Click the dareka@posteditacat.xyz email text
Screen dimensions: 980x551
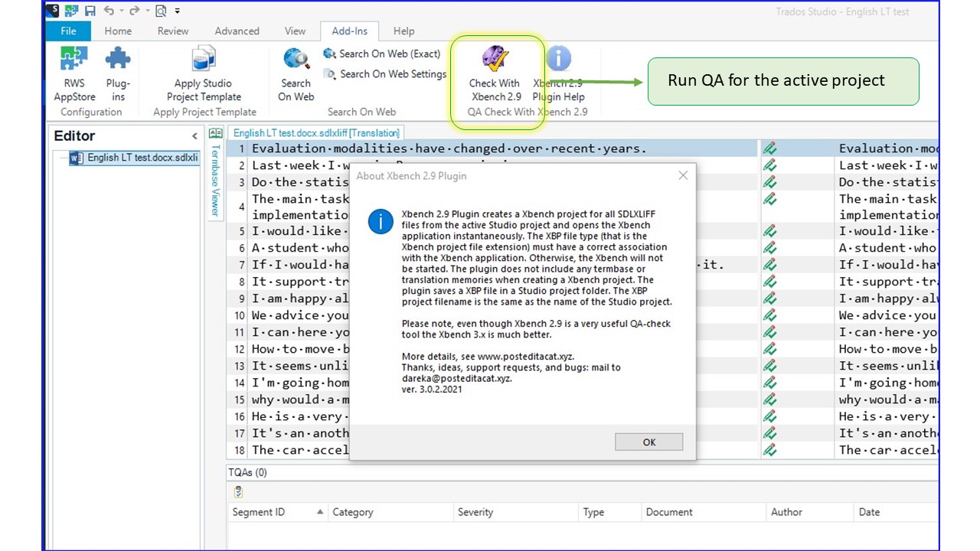click(x=456, y=378)
